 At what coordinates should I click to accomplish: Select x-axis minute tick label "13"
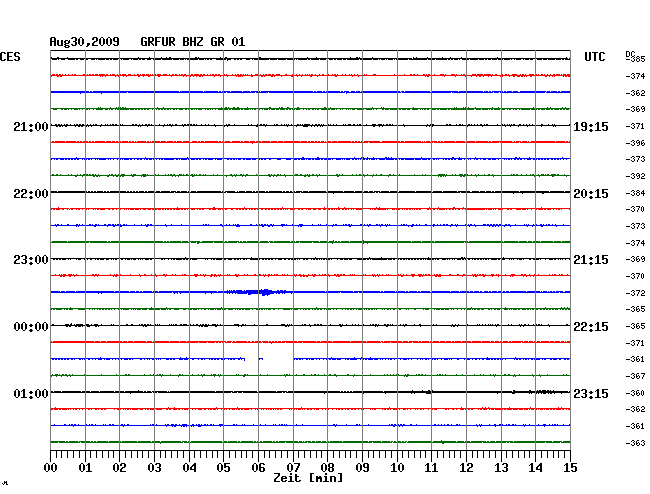point(501,468)
